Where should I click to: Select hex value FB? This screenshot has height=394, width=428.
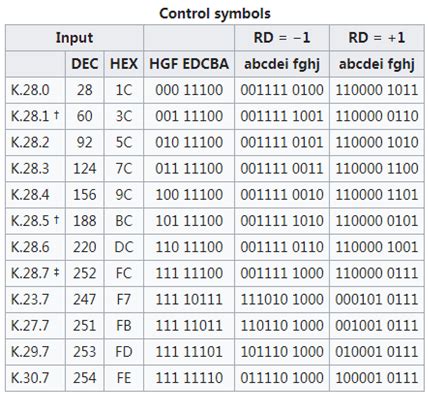124,325
